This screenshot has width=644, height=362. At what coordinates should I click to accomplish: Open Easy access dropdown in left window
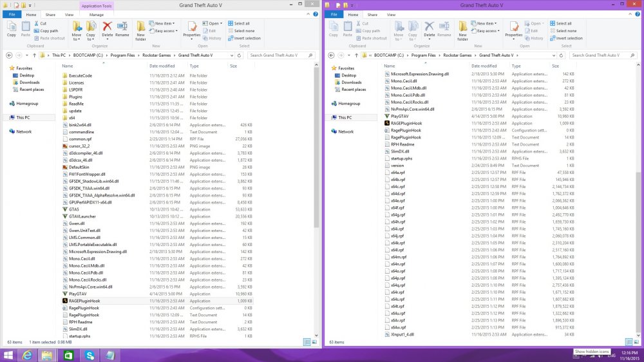164,31
